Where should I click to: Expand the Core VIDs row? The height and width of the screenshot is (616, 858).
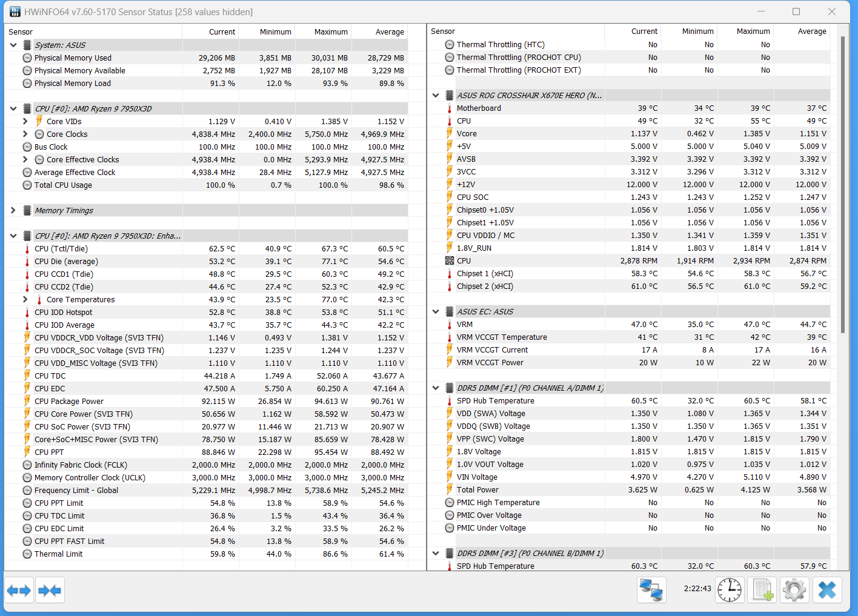pos(25,121)
